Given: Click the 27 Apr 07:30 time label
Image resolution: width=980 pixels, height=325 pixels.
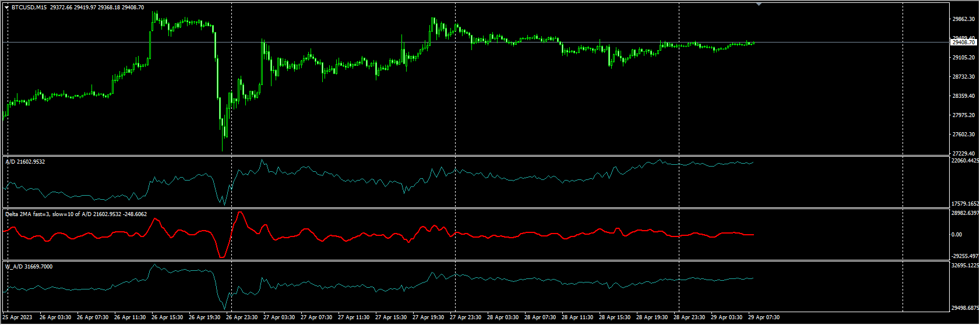Looking at the screenshot, I should (x=316, y=318).
